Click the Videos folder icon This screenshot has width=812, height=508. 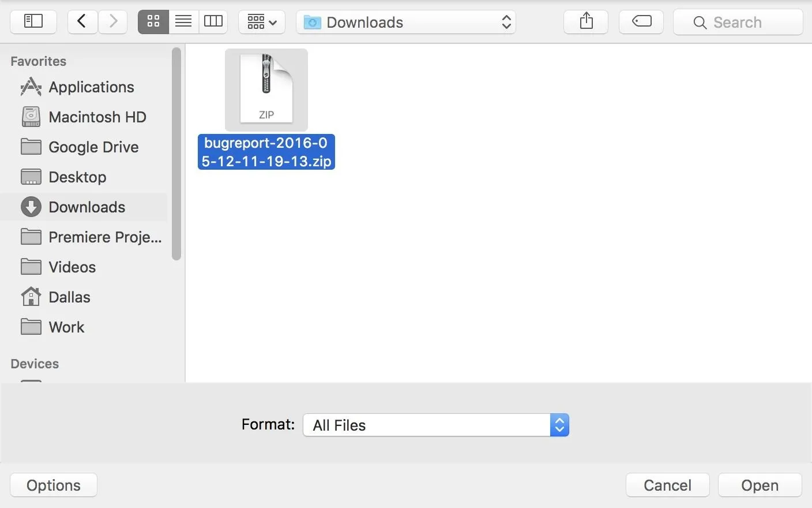click(31, 267)
